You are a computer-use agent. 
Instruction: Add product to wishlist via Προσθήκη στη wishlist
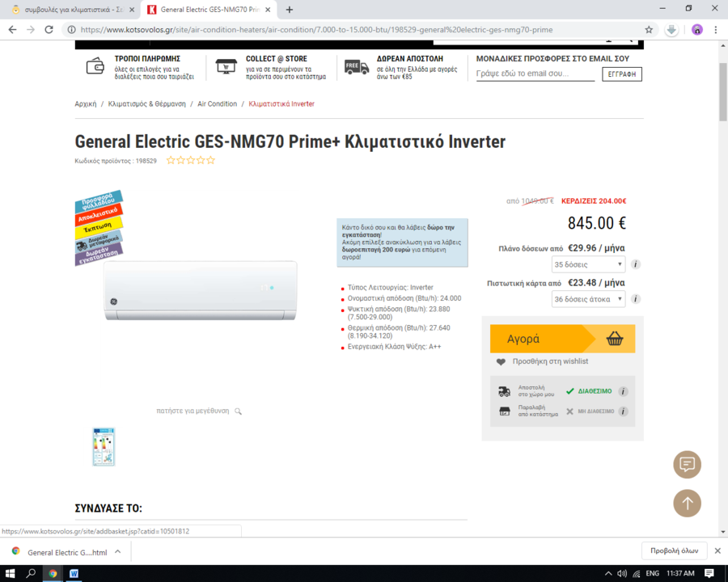coord(550,361)
